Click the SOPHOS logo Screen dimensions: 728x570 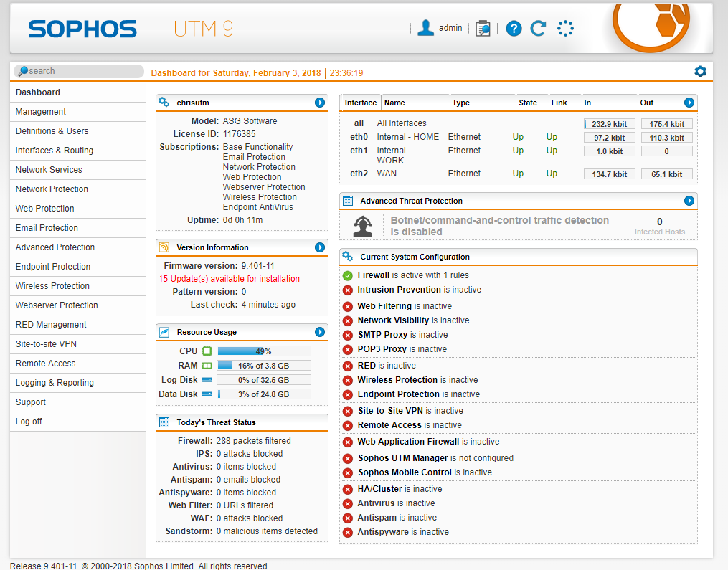coord(82,29)
